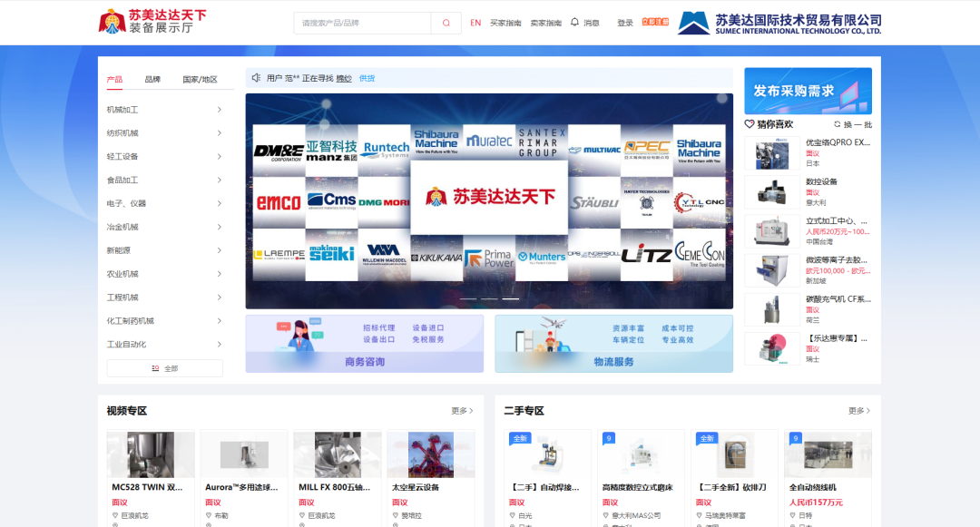
Task: Open the 高精度数控立式磨床 listing
Action: click(642, 478)
